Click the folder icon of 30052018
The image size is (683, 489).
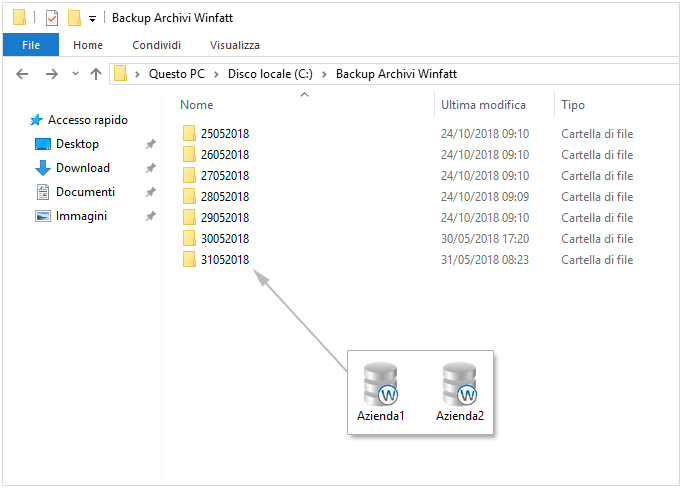189,238
